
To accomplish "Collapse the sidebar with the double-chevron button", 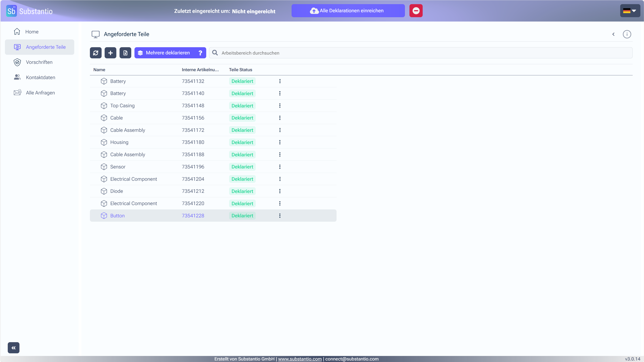I will click(x=13, y=348).
